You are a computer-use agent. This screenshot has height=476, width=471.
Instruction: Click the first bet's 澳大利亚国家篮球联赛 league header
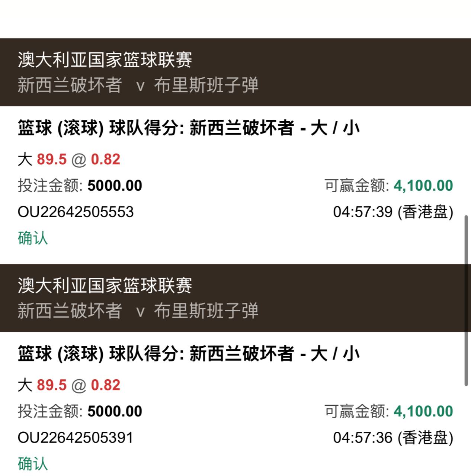[105, 60]
